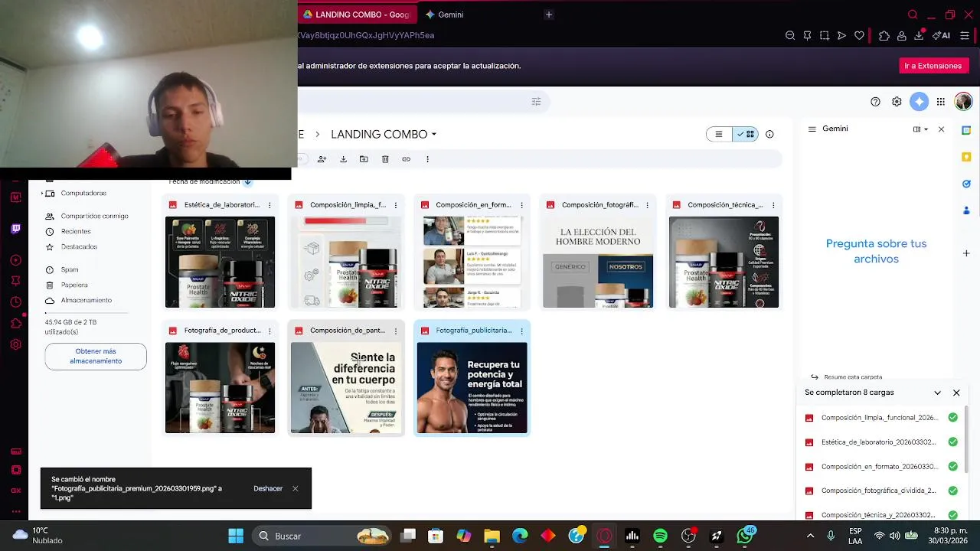Show hidden system tray icons chevron
This screenshot has height=551, width=980.
click(810, 536)
